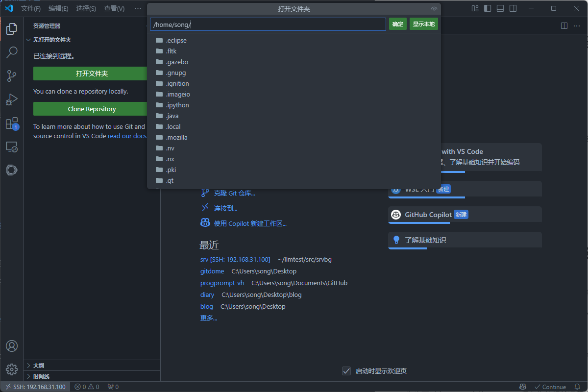
Task: Toggle hidden files eye icon in dialog
Action: (x=434, y=9)
